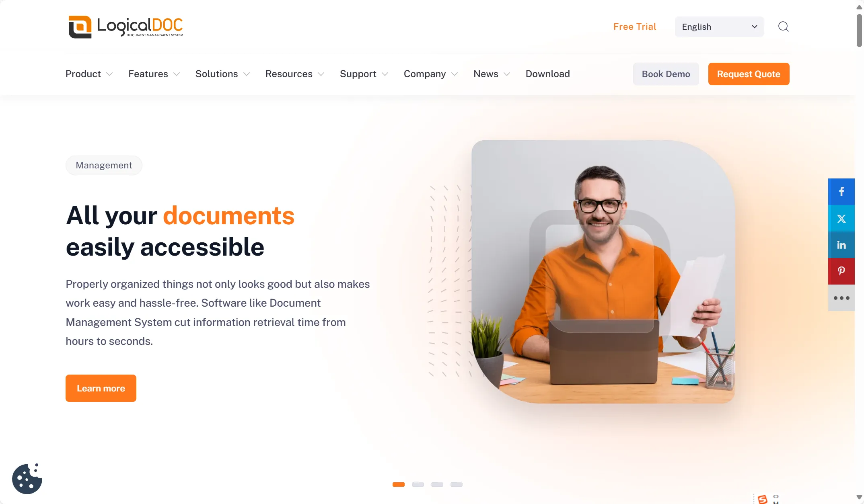Image resolution: width=864 pixels, height=504 pixels.
Task: Select the second carousel slide indicator
Action: pyautogui.click(x=418, y=484)
